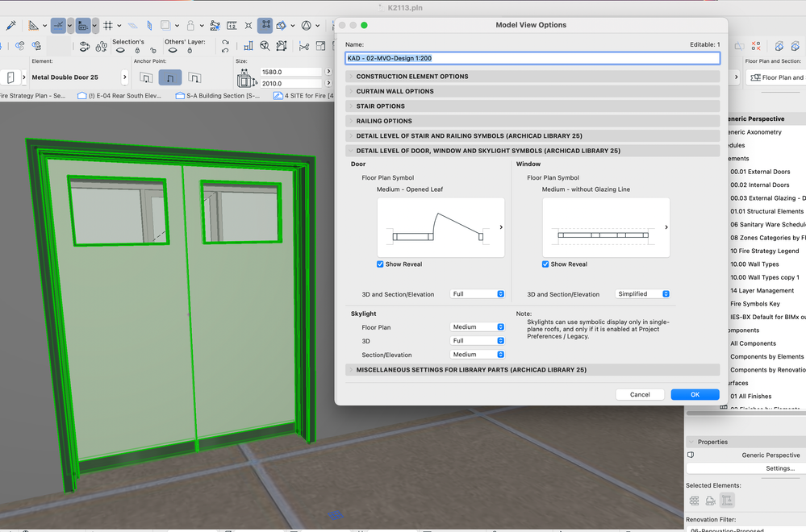Uncheck Show Reveal under Door
Viewport: 806px width, 532px height.
click(x=381, y=264)
